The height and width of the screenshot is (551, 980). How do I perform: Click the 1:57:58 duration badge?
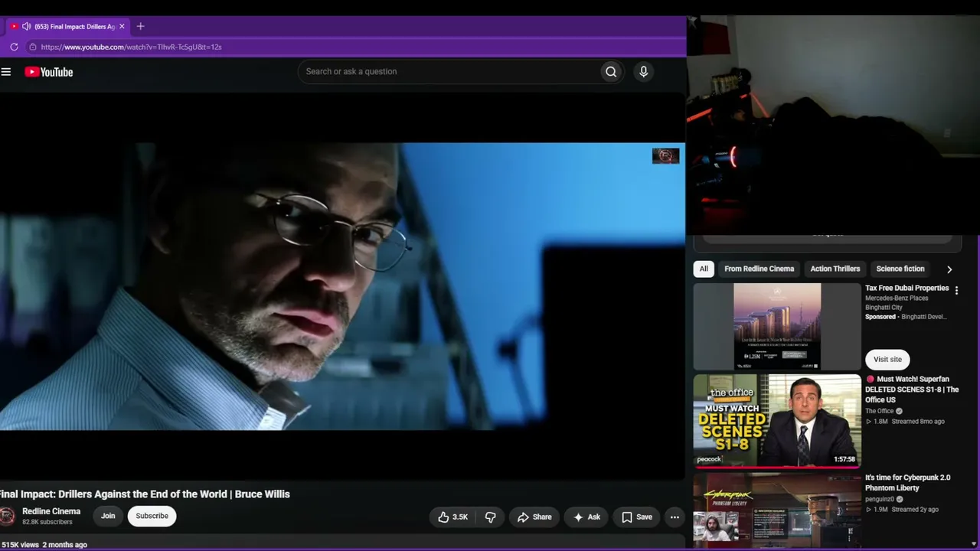[844, 460]
